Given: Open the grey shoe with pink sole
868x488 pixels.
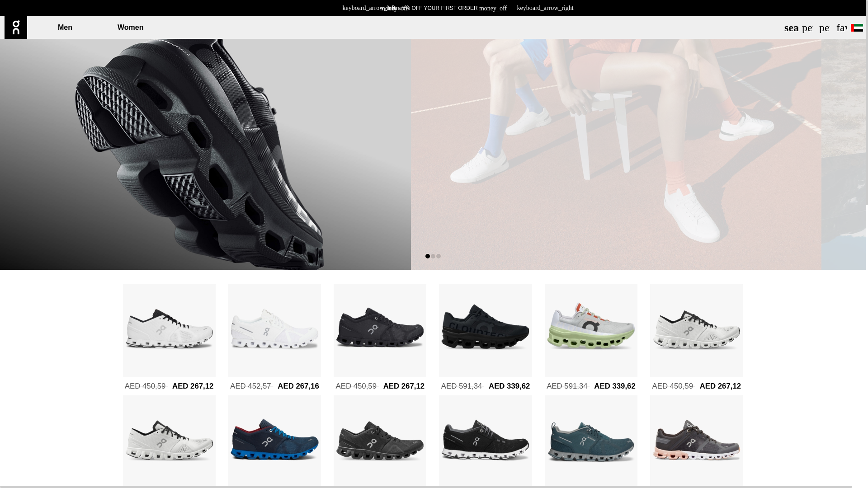Looking at the screenshot, I should pyautogui.click(x=696, y=441).
